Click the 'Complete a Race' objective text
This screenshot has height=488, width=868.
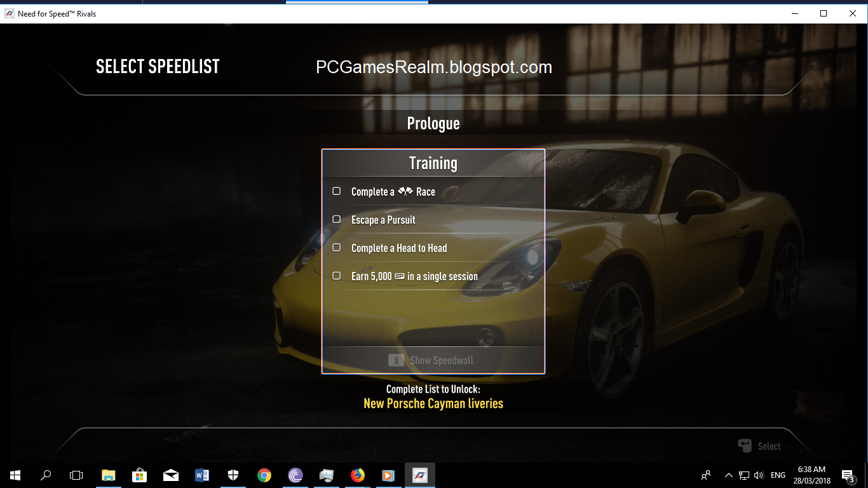click(393, 192)
